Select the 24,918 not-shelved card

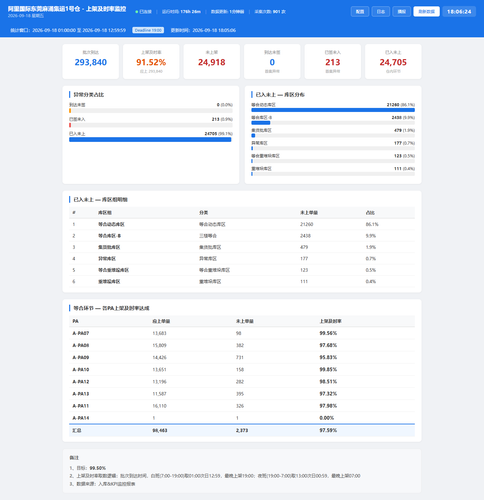[x=212, y=62]
